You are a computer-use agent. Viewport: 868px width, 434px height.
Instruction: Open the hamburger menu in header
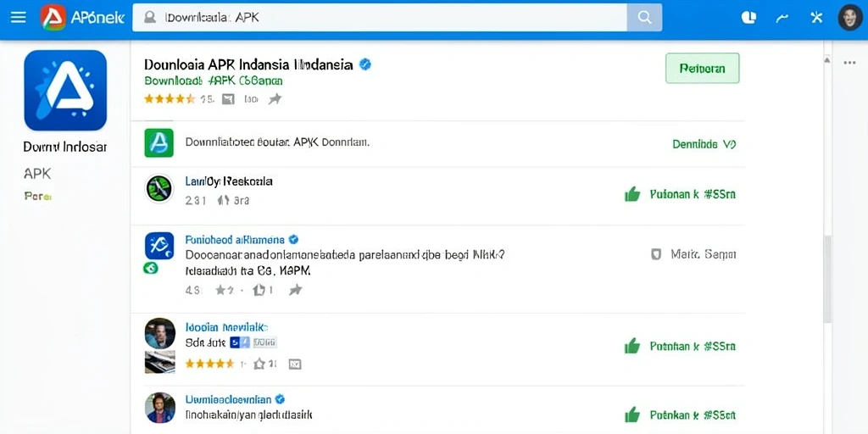(x=19, y=17)
